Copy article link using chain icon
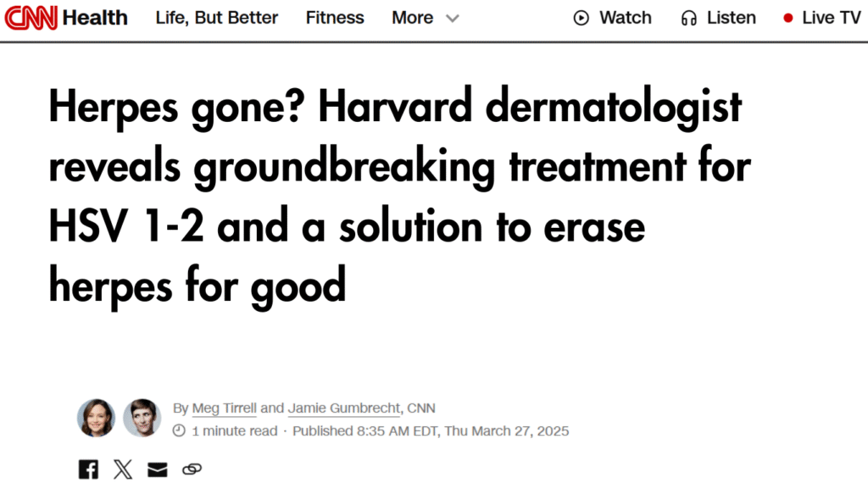Viewport: 868px width, 483px height. point(192,469)
